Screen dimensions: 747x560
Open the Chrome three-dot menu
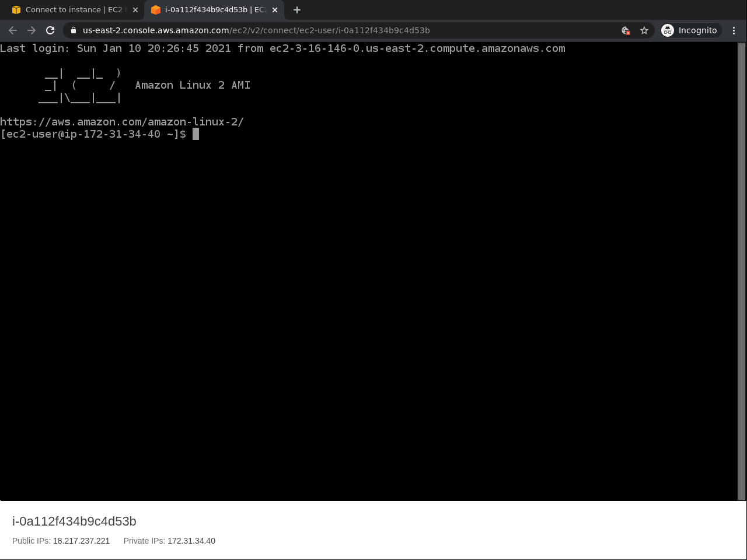tap(734, 30)
